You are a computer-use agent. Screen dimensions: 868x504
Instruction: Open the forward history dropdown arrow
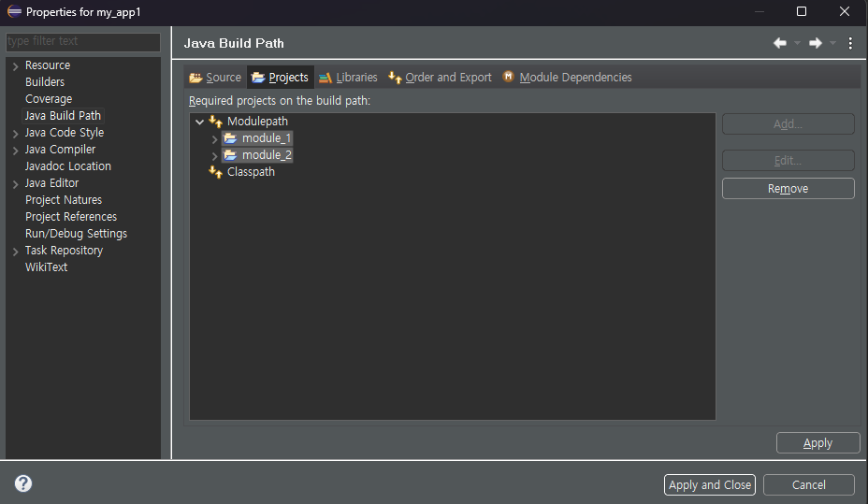[x=832, y=43]
